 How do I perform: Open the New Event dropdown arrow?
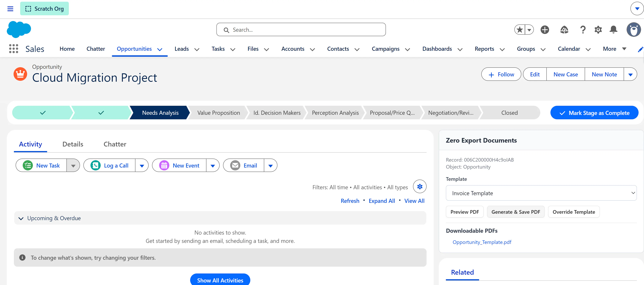point(213,165)
